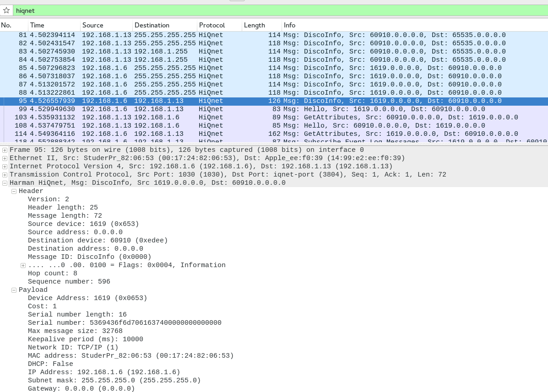Click the Version: 2 field
This screenshot has width=548, height=392.
pos(49,199)
